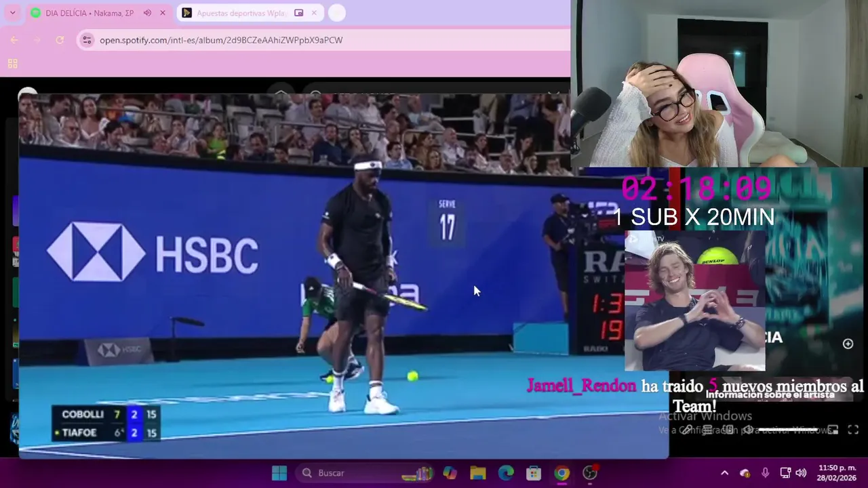868x488 pixels.
Task: Switch to OBS Studio in the taskbar
Action: click(590, 473)
